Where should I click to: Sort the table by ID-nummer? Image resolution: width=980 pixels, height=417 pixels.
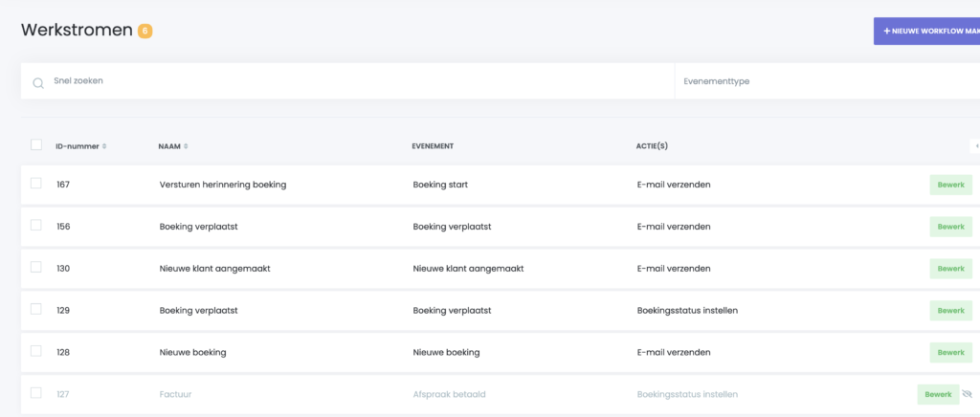click(81, 146)
